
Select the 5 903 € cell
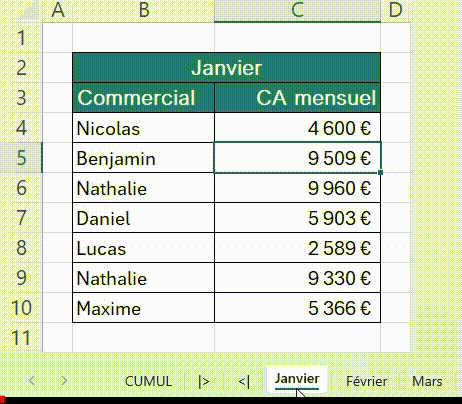[x=297, y=218]
